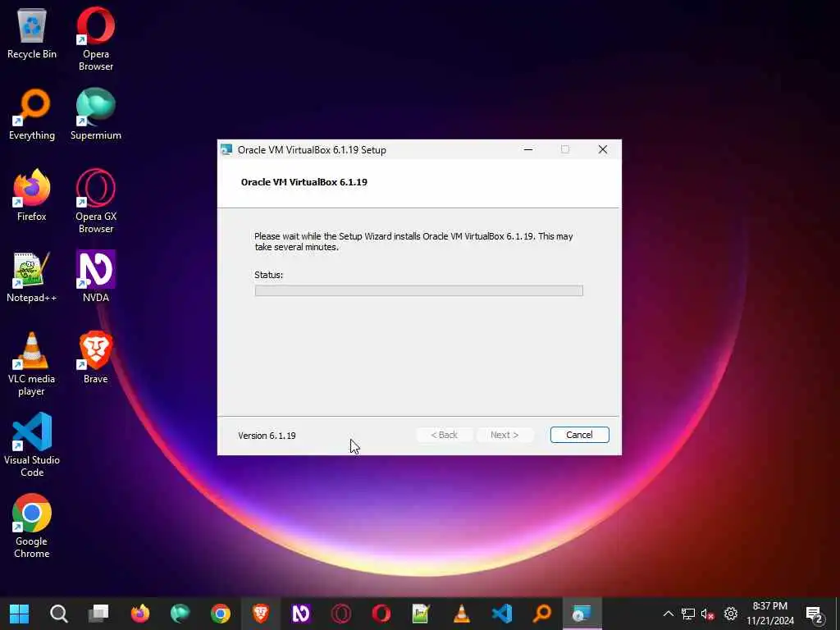Open the network status tray icon
Image resolution: width=840 pixels, height=630 pixels.
[x=688, y=614]
